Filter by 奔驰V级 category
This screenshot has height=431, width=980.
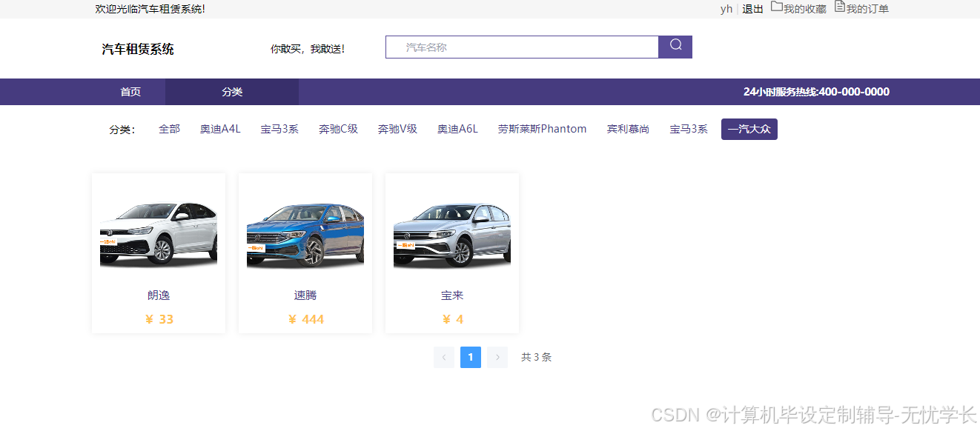(x=397, y=129)
